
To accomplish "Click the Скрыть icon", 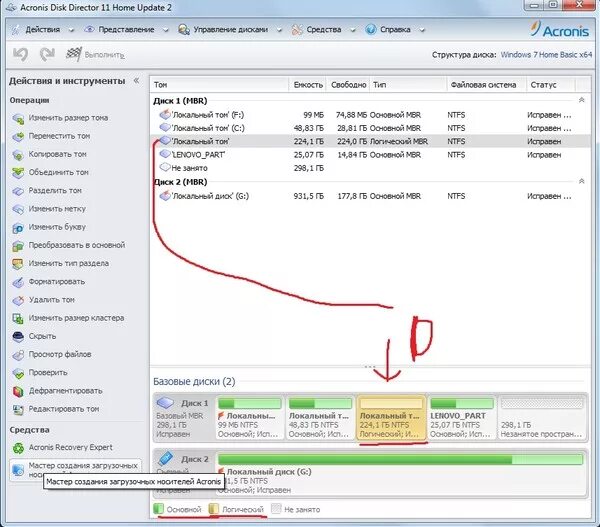I will [18, 337].
